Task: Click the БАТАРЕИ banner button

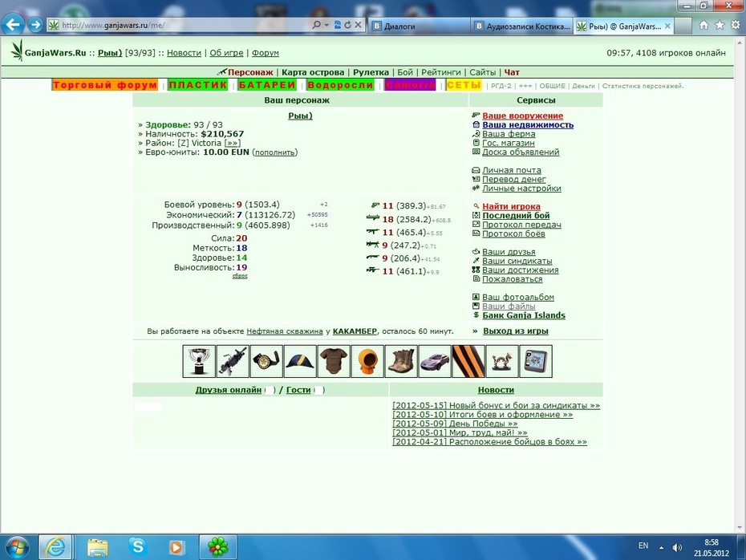Action: coord(267,85)
